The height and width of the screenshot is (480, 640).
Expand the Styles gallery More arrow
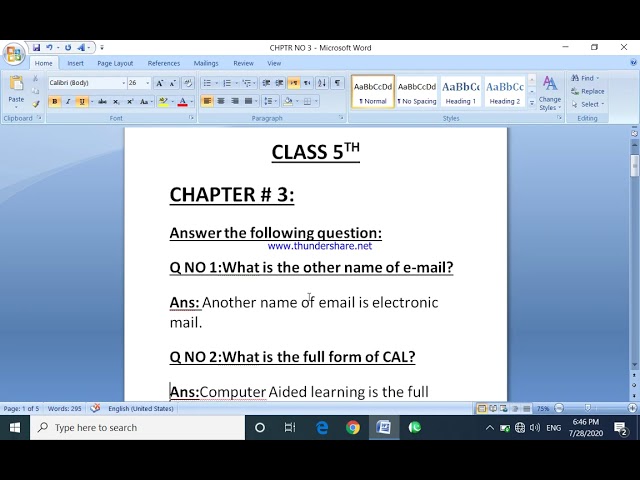click(x=531, y=103)
